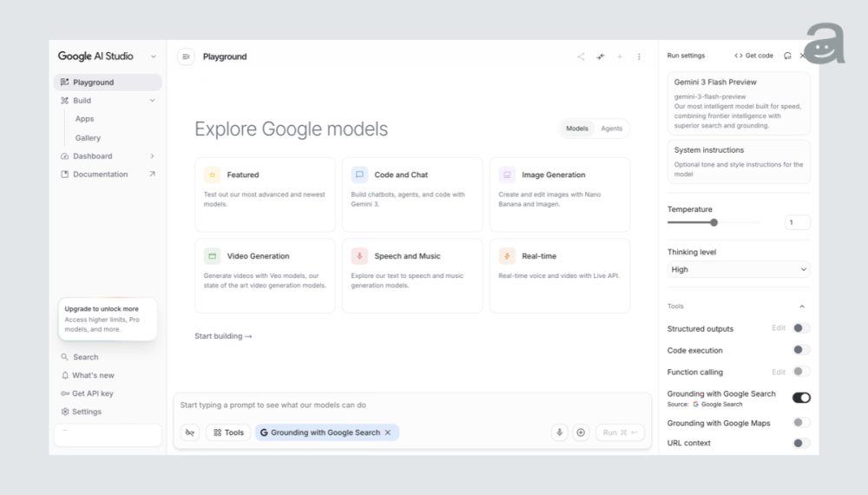Open the Gemini 3 Flash Preview model selector
Screen dimensions: 868x495
click(739, 103)
